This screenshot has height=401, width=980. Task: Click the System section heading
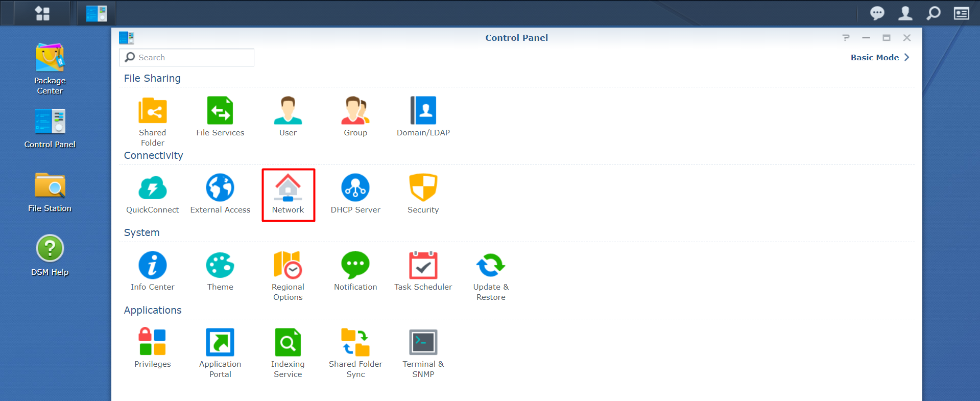[141, 232]
